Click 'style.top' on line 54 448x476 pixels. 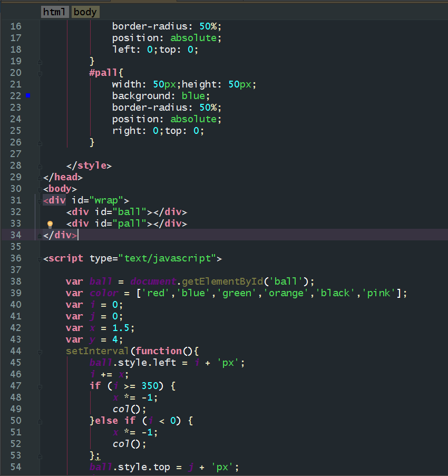point(144,467)
